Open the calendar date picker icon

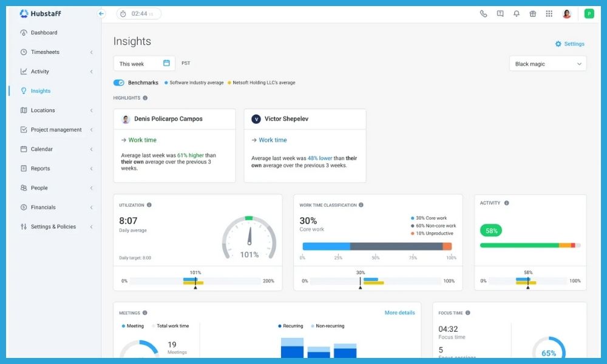click(166, 63)
